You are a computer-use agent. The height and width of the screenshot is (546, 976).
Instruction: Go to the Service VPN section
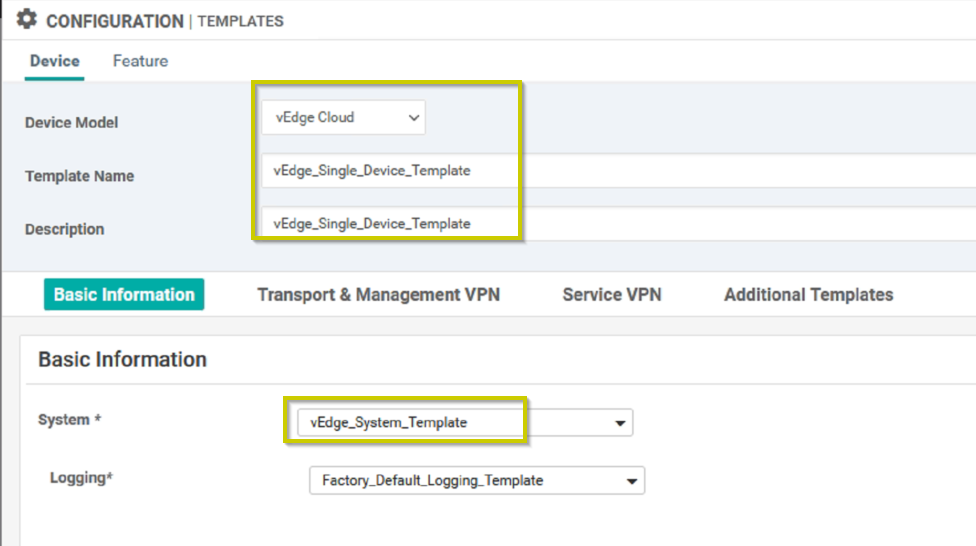(x=612, y=294)
